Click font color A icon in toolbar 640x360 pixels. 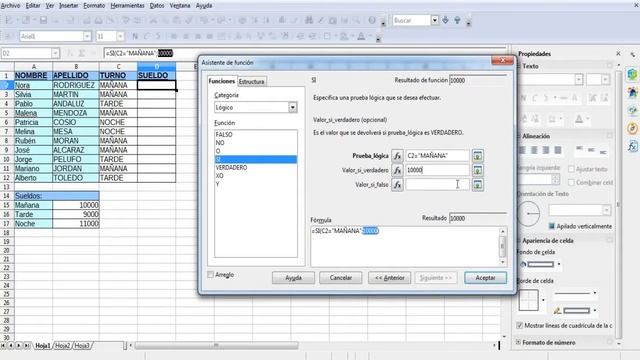(361, 36)
